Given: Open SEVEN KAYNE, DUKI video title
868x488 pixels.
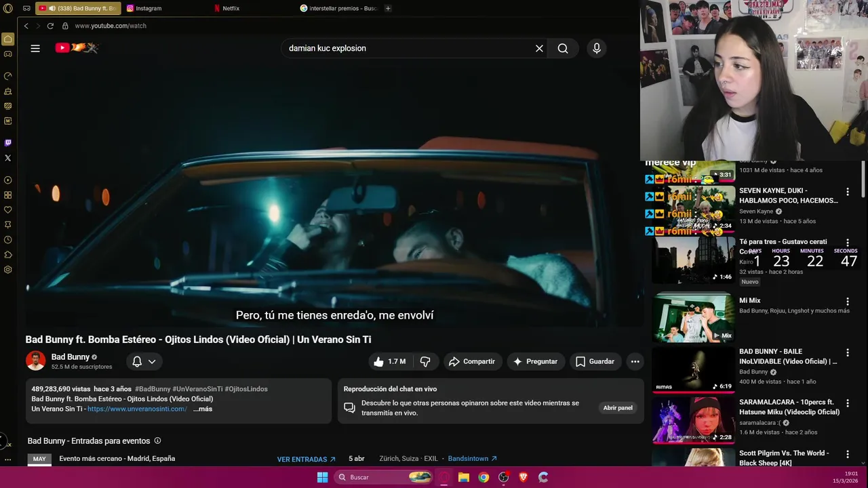Looking at the screenshot, I should (789, 195).
